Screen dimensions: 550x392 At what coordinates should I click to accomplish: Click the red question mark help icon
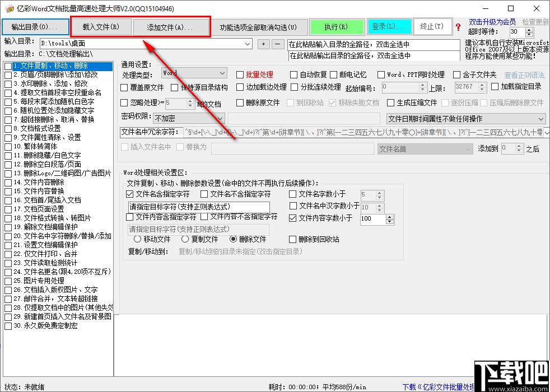point(458,27)
